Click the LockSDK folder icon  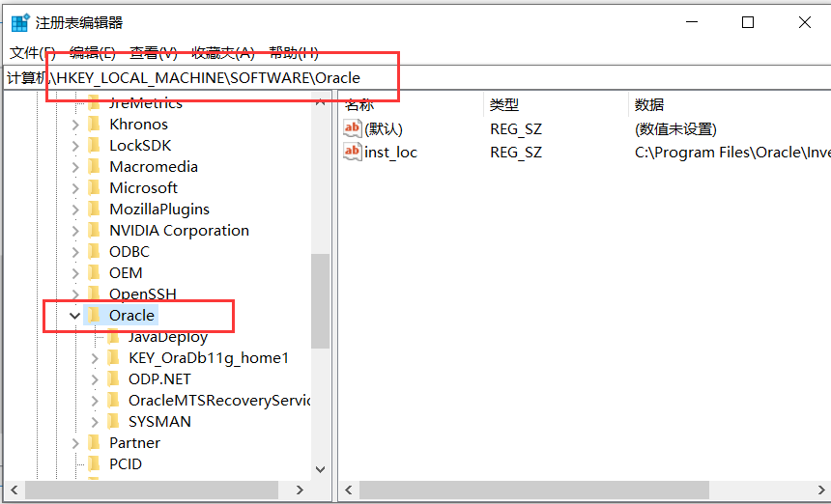pyautogui.click(x=94, y=145)
